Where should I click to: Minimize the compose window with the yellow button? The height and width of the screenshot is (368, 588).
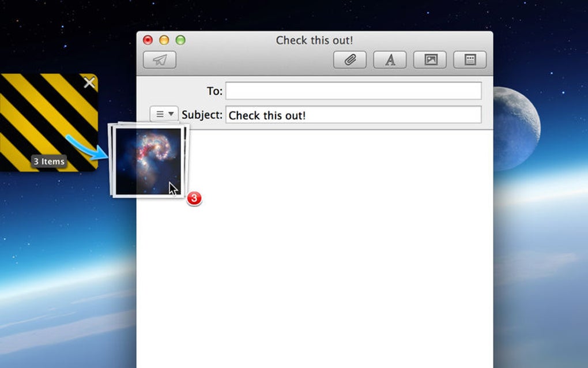tap(165, 40)
